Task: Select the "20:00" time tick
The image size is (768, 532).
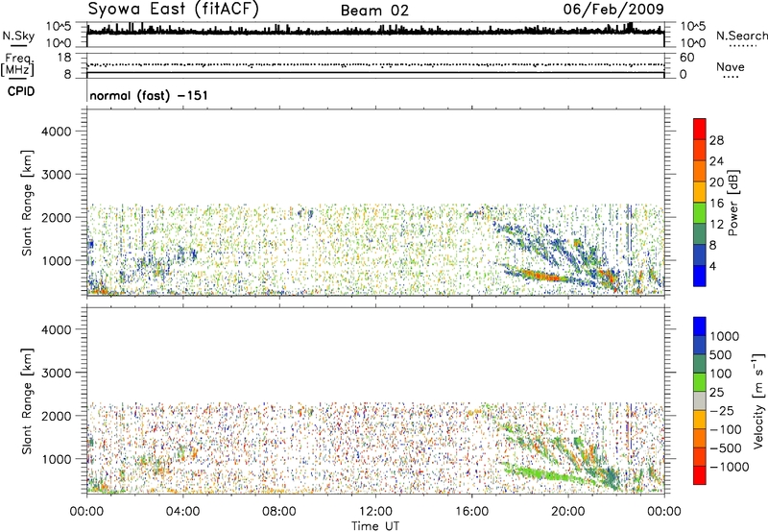Action: tap(567, 512)
